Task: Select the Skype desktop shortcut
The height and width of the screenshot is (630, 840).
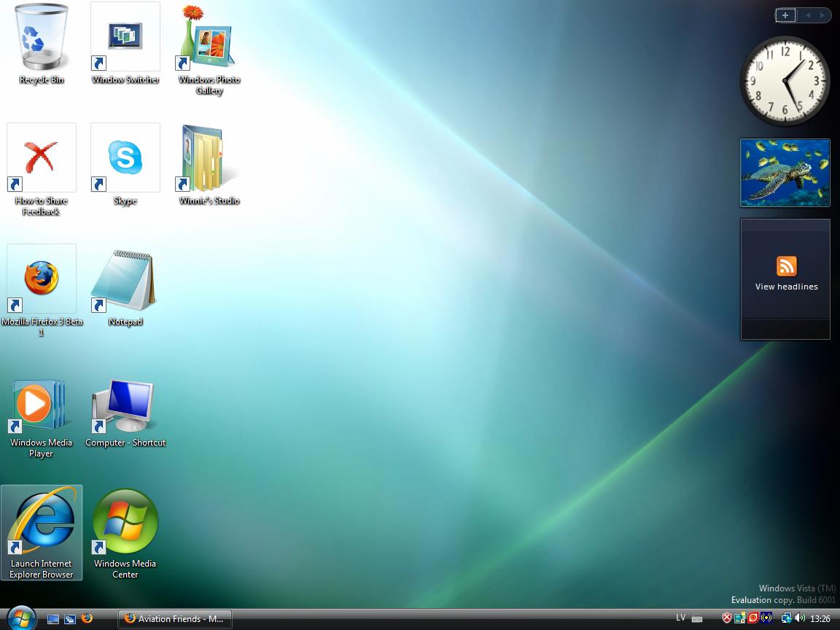Action: (x=125, y=165)
